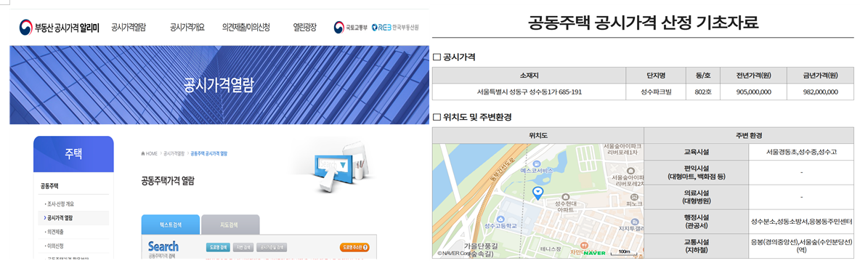Click the 편익시설 row label
This screenshot has height=274, width=868.
click(697, 173)
